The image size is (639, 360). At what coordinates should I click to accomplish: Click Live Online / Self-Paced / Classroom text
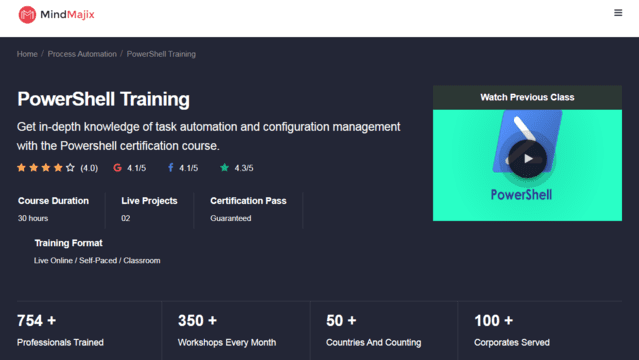point(97,261)
